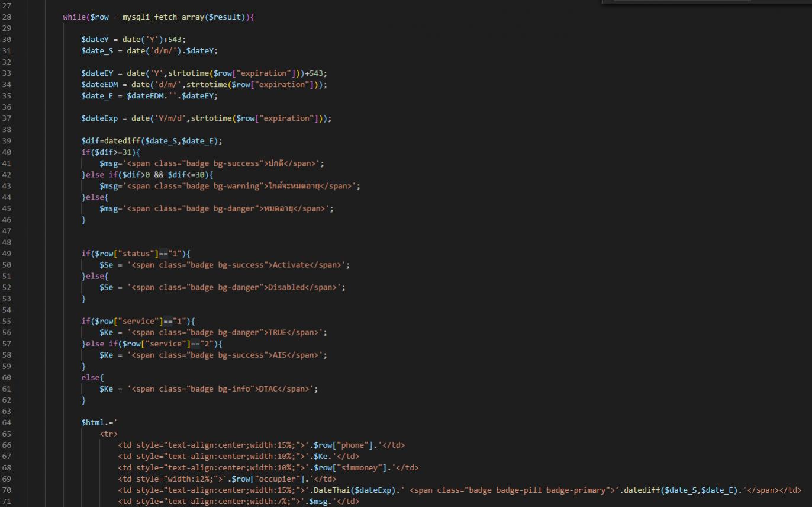This screenshot has width=812, height=507.
Task: Click $date_E assignment on line 35
Action: click(97, 96)
